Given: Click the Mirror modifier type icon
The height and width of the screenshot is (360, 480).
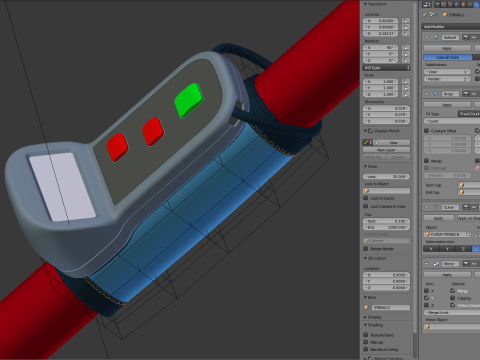Looking at the screenshot, I should (x=436, y=264).
